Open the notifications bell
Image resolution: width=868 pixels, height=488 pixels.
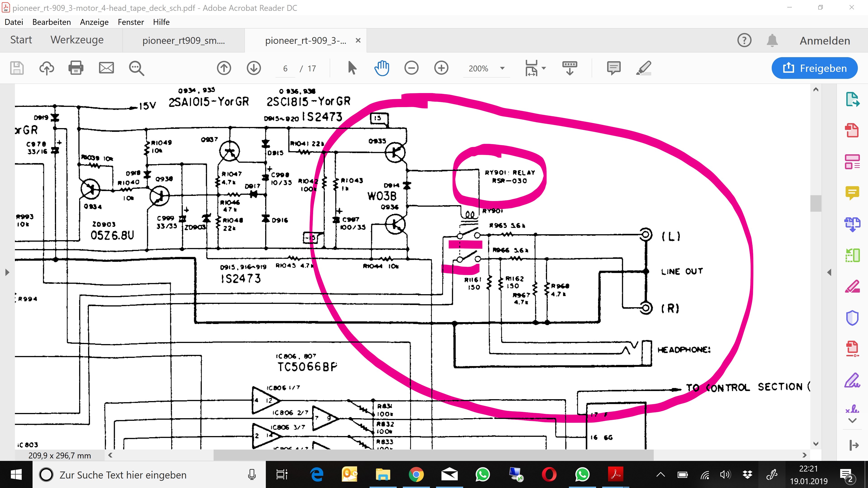point(772,40)
